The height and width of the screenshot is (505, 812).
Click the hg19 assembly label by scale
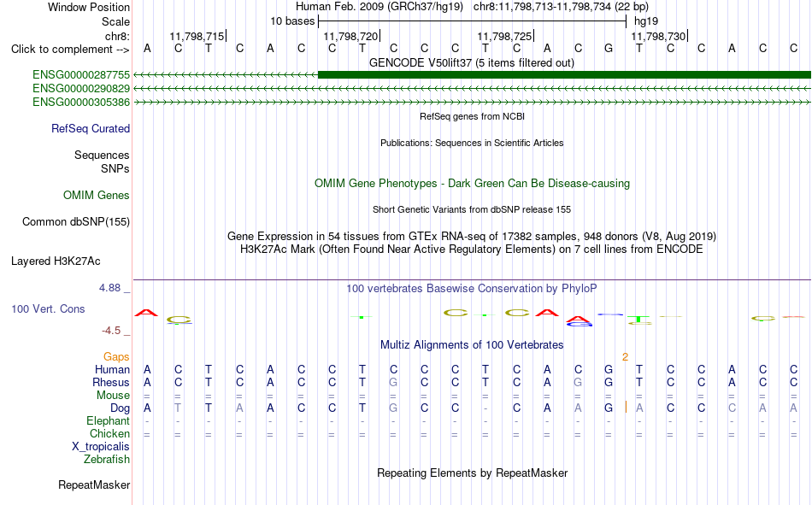click(x=646, y=21)
